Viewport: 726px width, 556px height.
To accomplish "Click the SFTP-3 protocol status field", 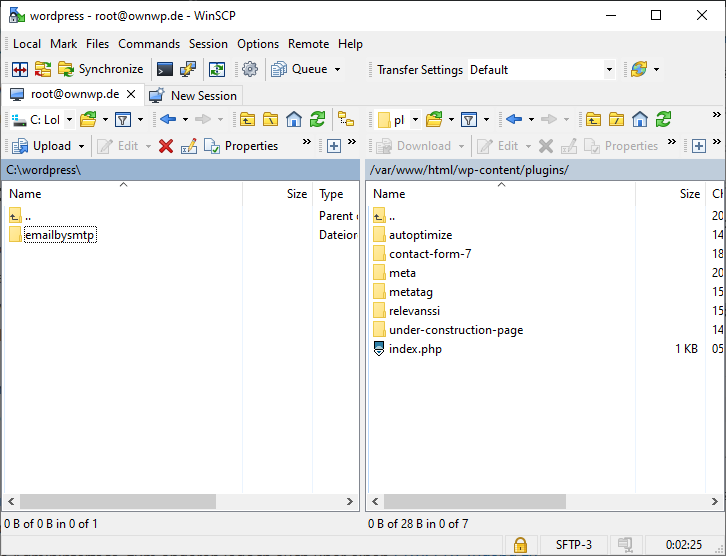I will [x=574, y=545].
